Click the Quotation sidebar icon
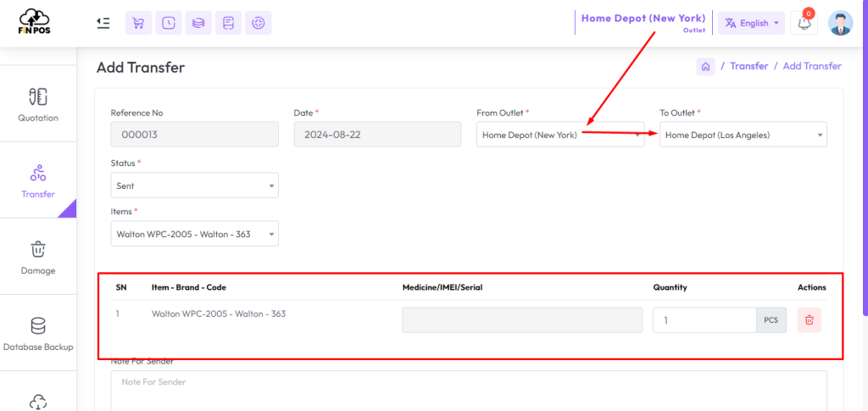This screenshot has width=868, height=411. pos(37,97)
